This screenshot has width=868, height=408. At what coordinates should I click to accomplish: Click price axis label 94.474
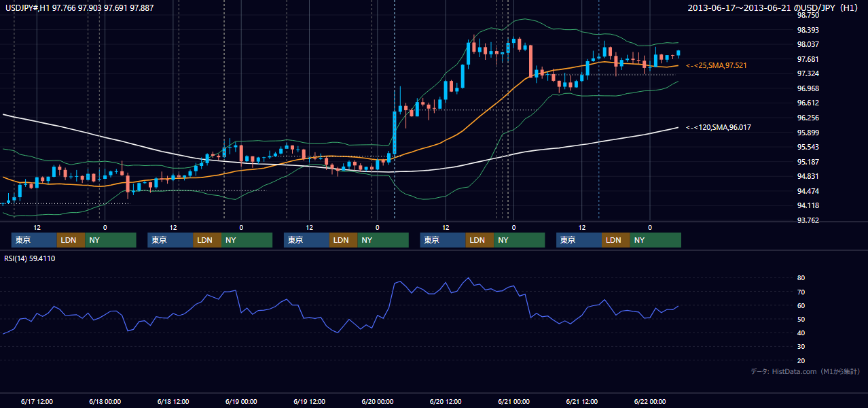pyautogui.click(x=808, y=191)
